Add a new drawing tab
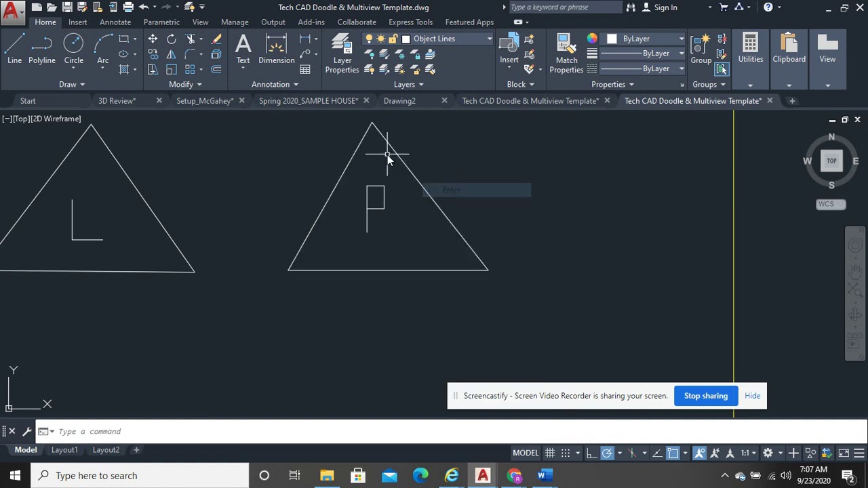The height and width of the screenshot is (488, 868). [x=791, y=100]
